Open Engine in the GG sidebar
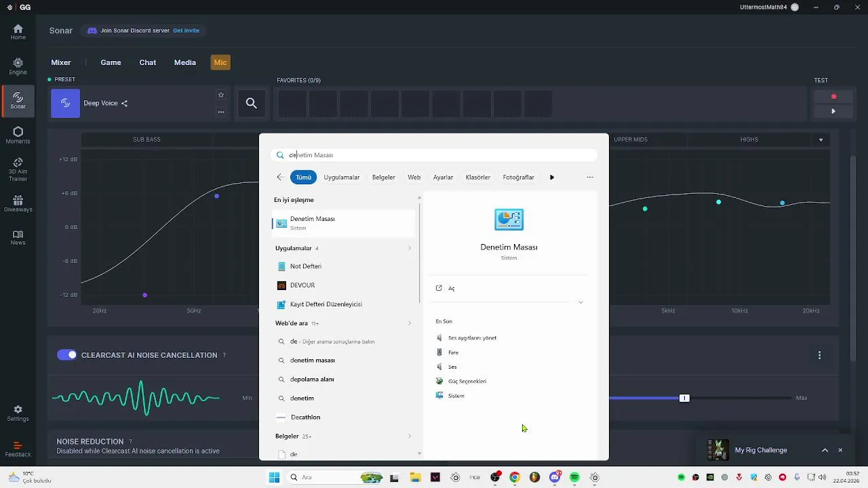The width and height of the screenshot is (868, 488). point(18,66)
